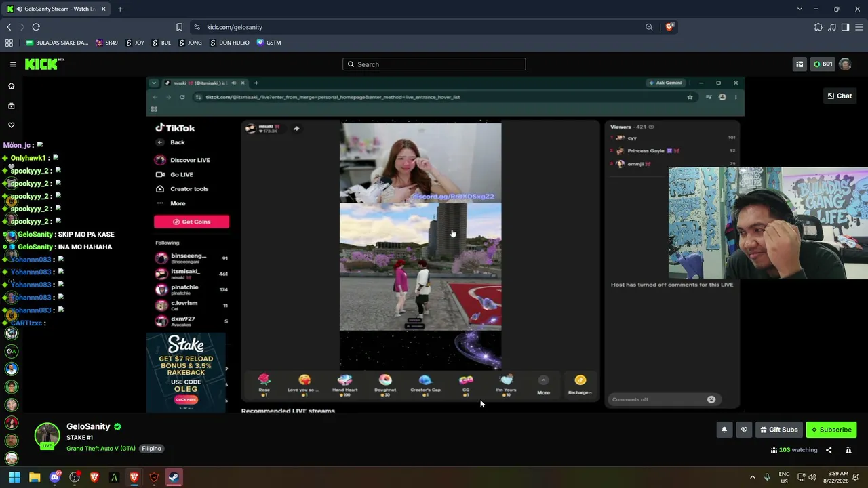Select the GeloSanity Stream tab
The height and width of the screenshot is (488, 868).
click(56, 9)
